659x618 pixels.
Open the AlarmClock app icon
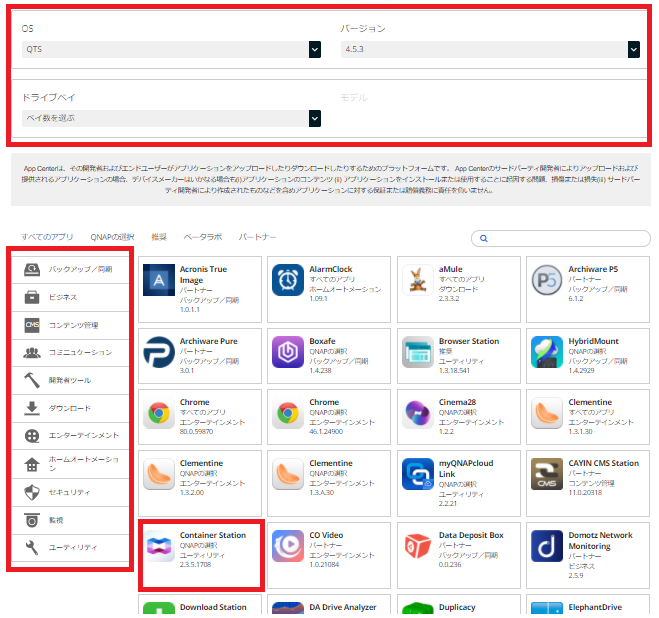(288, 280)
